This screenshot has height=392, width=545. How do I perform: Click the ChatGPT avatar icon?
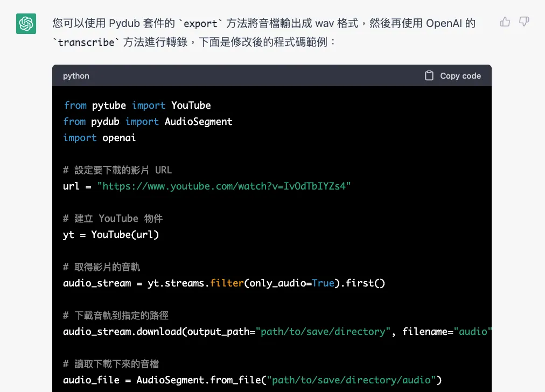coord(26,24)
